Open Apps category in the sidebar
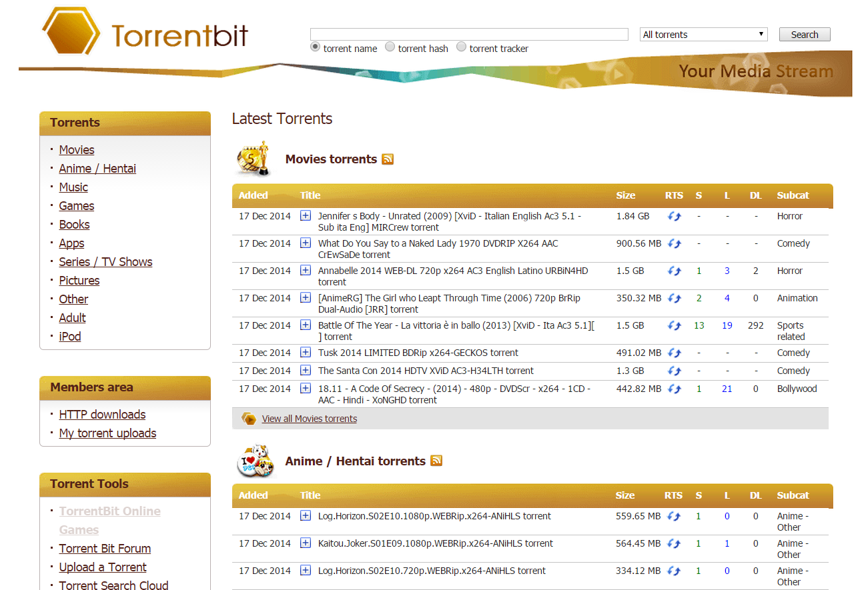Viewport: 868px width, 590px height. (71, 243)
